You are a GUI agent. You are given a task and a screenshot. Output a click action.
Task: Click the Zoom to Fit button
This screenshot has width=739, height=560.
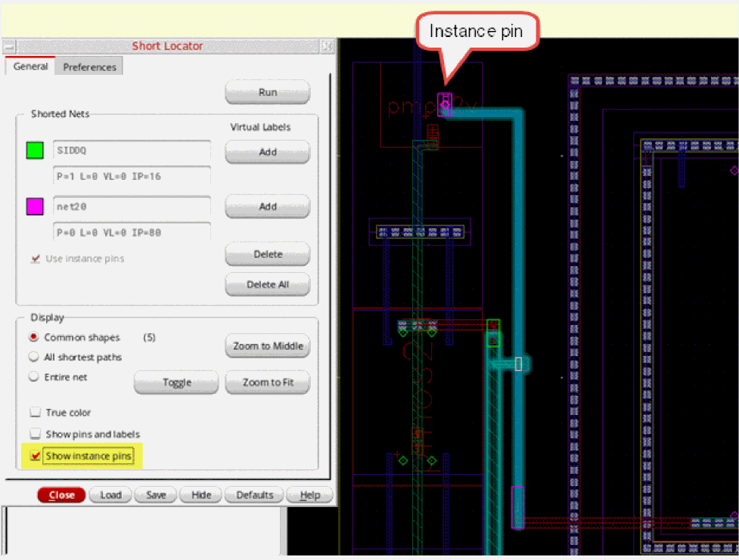[x=268, y=382]
